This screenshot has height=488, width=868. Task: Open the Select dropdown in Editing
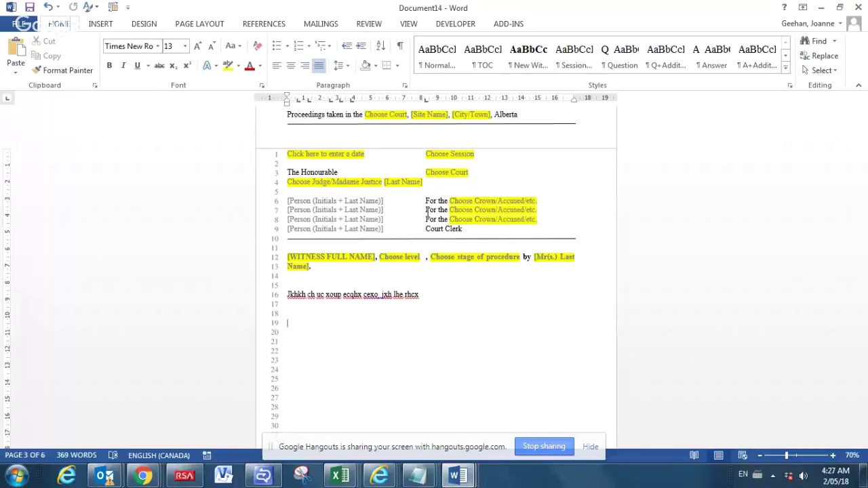823,70
